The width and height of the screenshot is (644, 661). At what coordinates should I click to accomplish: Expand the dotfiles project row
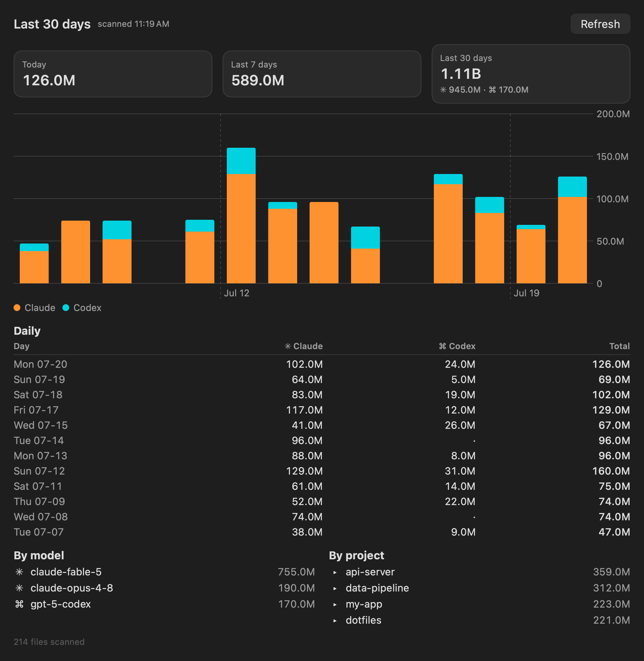335,621
